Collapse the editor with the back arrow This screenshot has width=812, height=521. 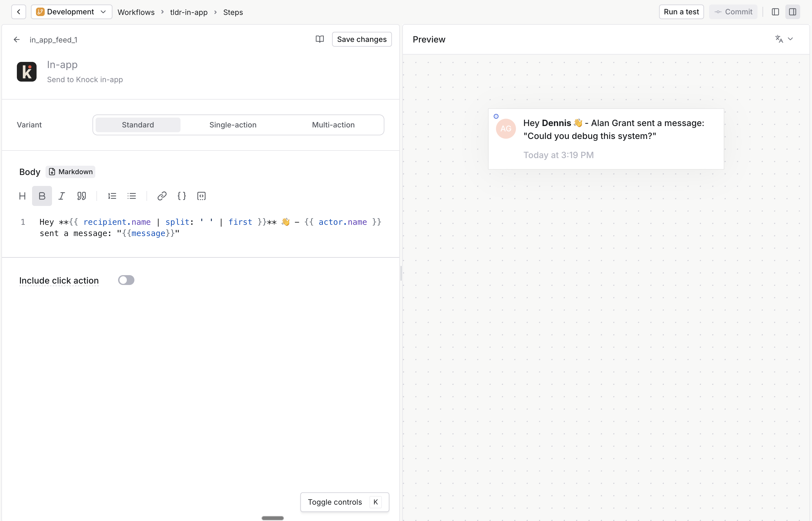point(17,39)
